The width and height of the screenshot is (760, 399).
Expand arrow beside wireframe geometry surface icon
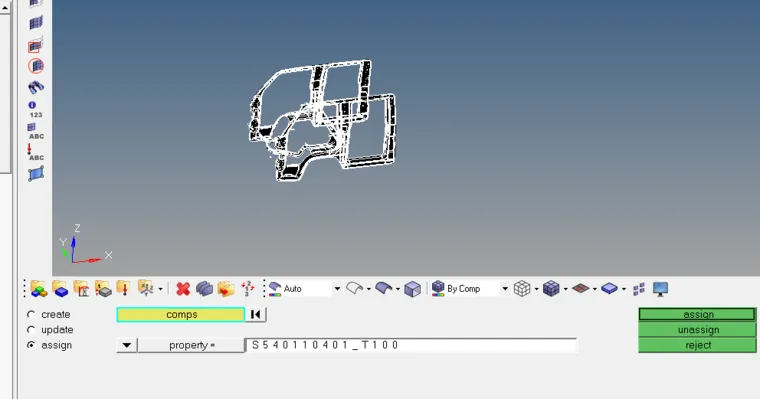click(369, 289)
